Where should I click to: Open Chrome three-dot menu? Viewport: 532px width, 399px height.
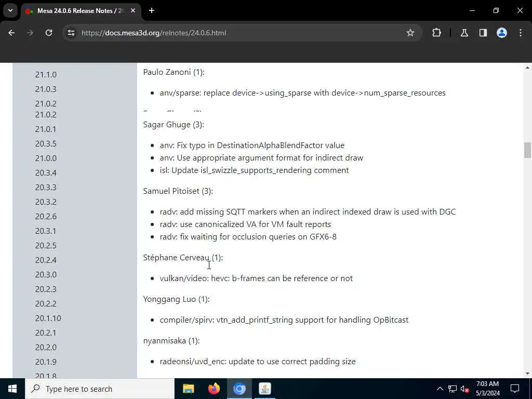(x=521, y=33)
